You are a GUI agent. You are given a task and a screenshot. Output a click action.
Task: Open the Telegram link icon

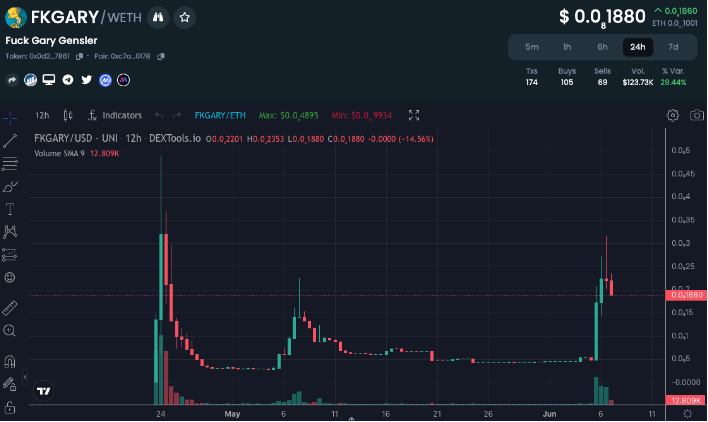[x=68, y=79]
